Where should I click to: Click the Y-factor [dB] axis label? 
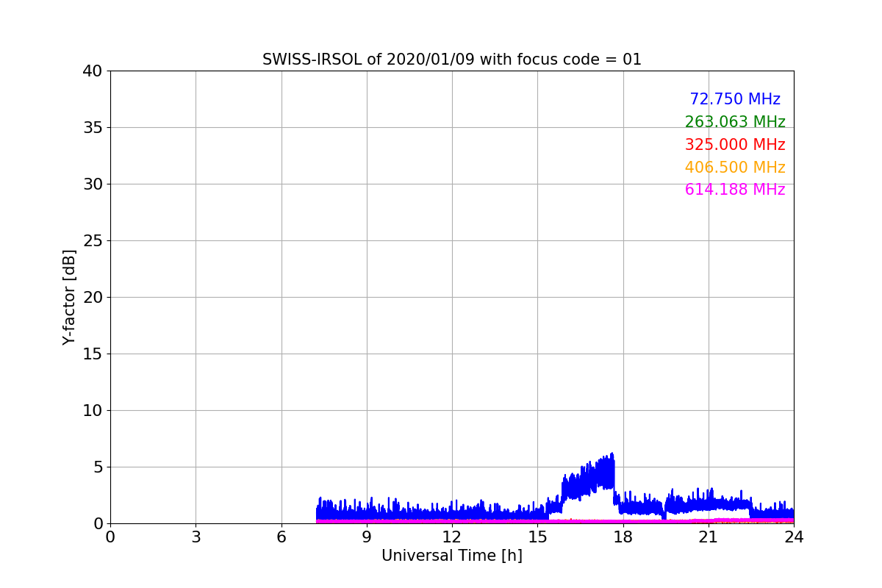(x=69, y=297)
